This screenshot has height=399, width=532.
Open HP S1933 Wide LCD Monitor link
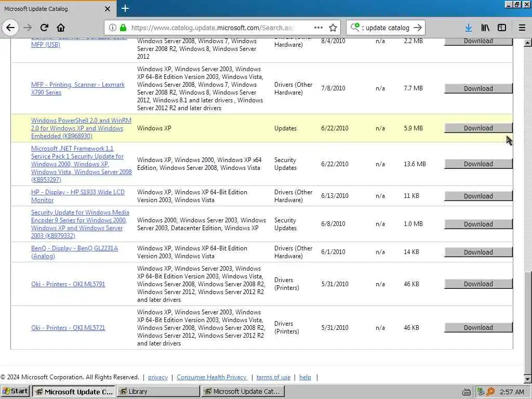[x=78, y=196]
